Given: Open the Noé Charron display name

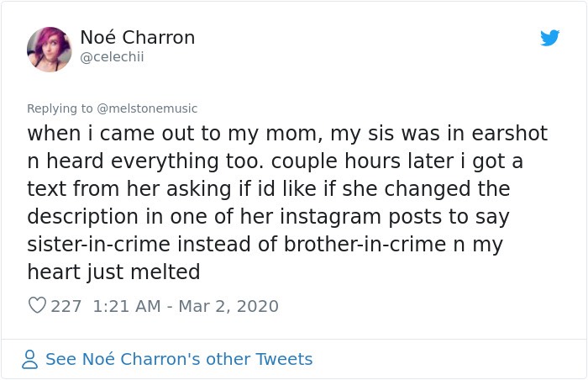Looking at the screenshot, I should click(x=138, y=38).
